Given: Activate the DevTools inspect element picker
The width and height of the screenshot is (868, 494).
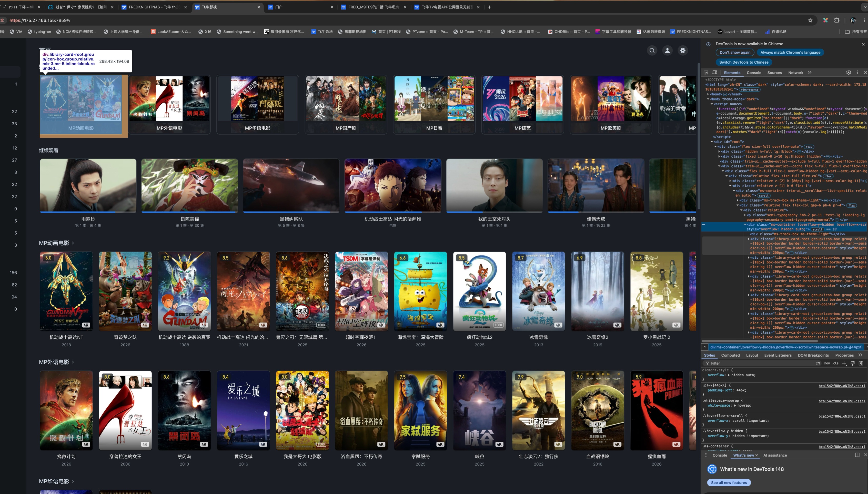Looking at the screenshot, I should point(706,73).
